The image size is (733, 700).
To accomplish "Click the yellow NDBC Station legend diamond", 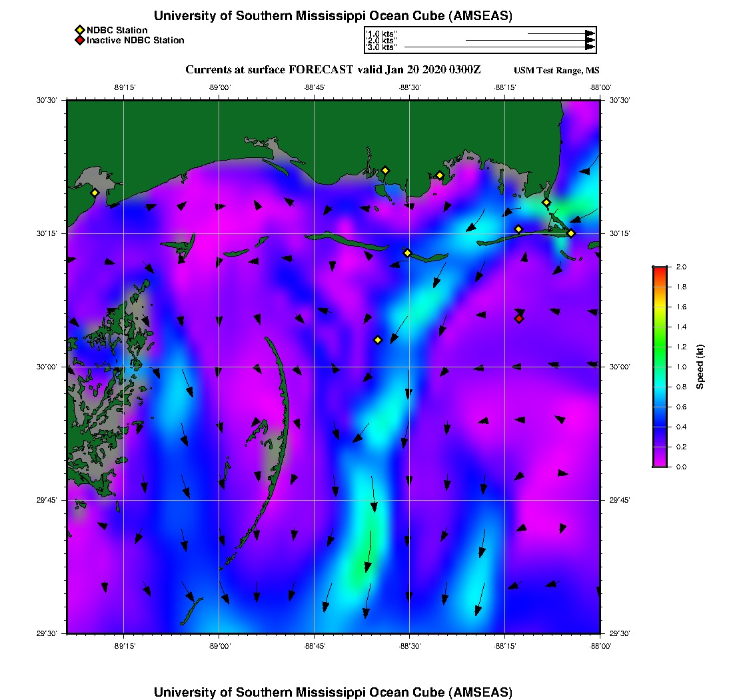I will tap(79, 30).
